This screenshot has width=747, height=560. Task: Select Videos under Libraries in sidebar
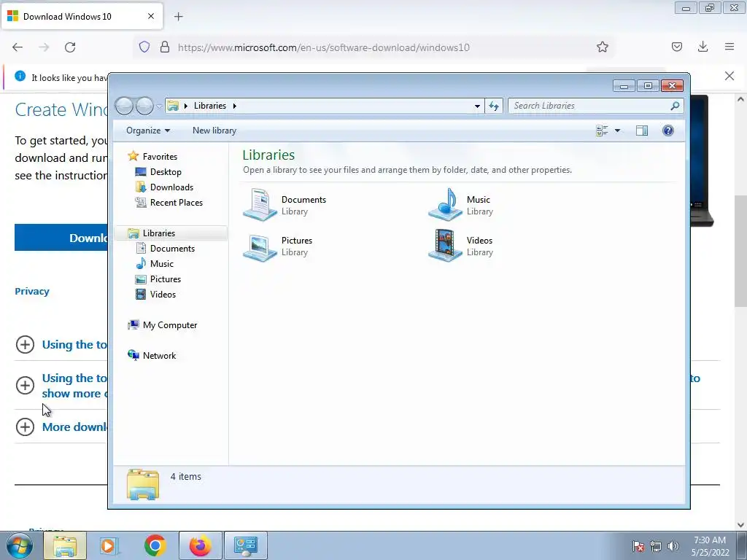pyautogui.click(x=163, y=295)
